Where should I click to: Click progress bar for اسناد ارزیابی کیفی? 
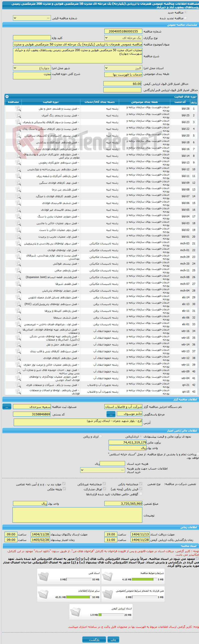point(111,615)
